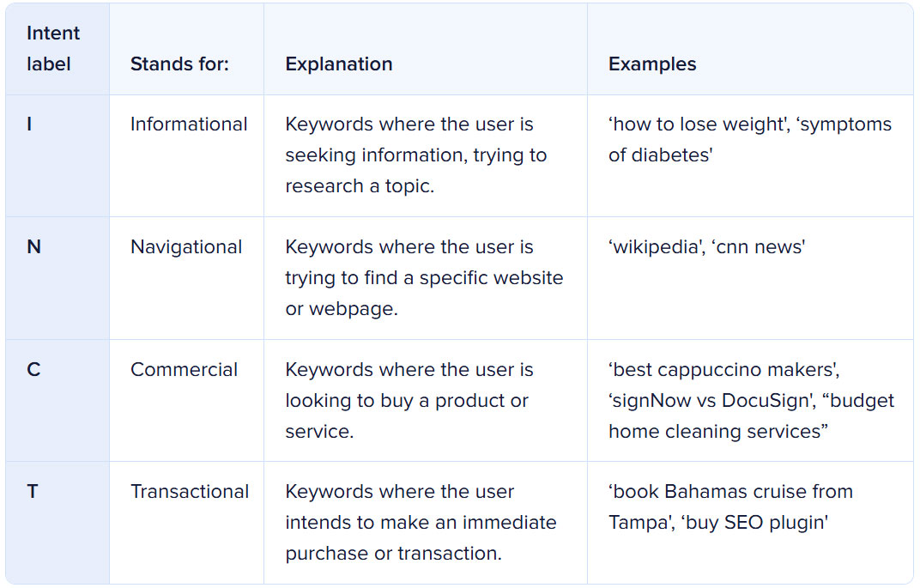Click the 'how to lose weight' examples cell
Viewport: 920px width, 588px height.
(750, 155)
